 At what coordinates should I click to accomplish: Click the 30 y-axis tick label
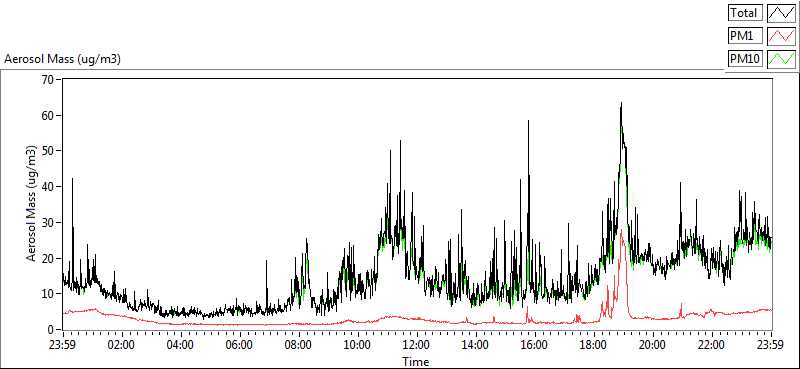pyautogui.click(x=48, y=223)
